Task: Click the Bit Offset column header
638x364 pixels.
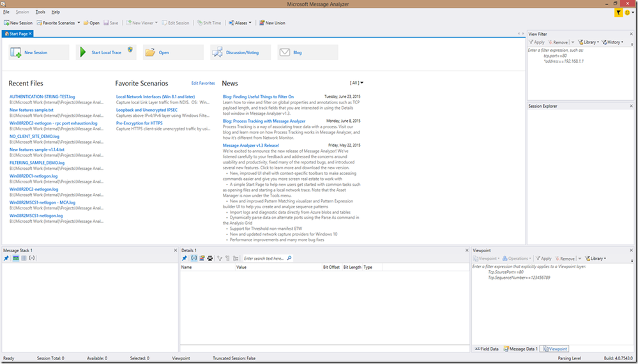Action: click(x=331, y=268)
